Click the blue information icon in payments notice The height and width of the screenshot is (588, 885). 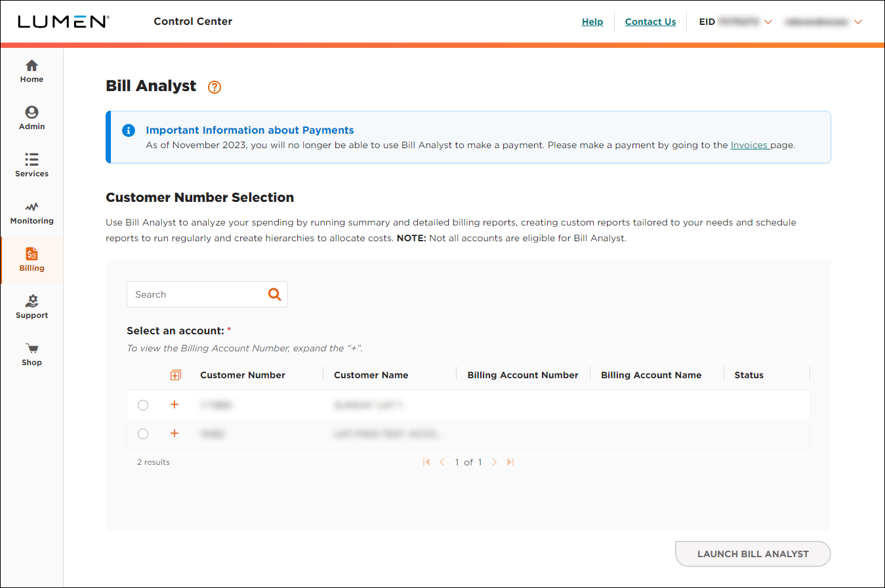(x=129, y=130)
